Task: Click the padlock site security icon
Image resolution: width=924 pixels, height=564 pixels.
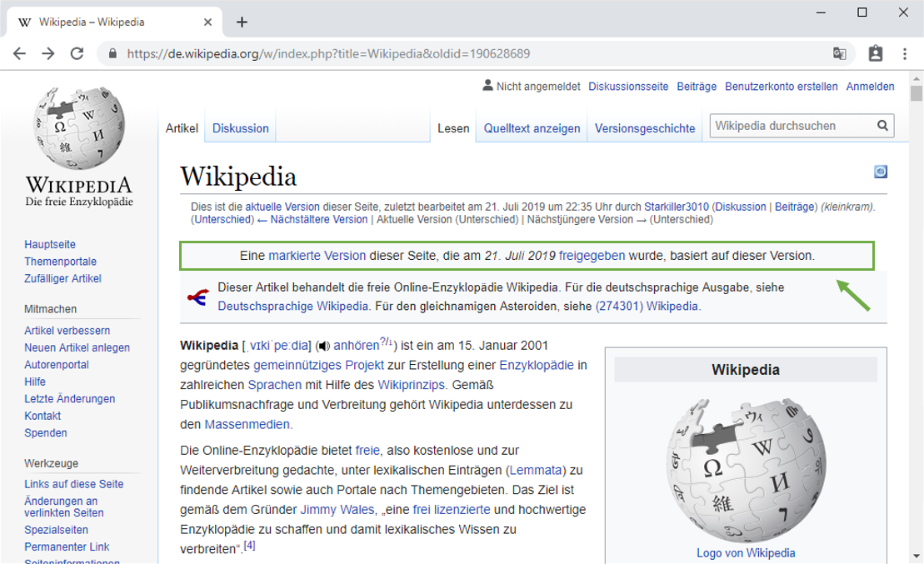Action: tap(112, 53)
